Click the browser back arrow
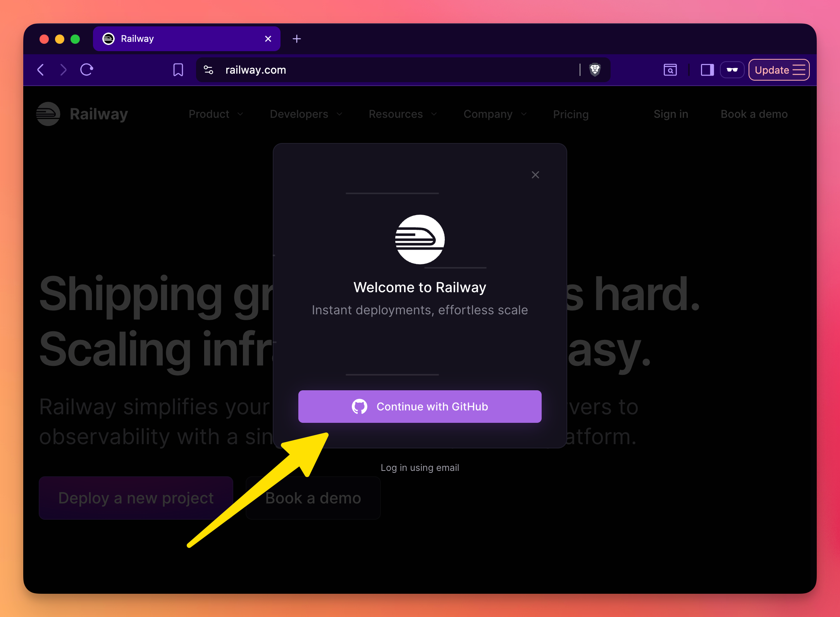Screen dimensions: 840x617 pos(41,70)
